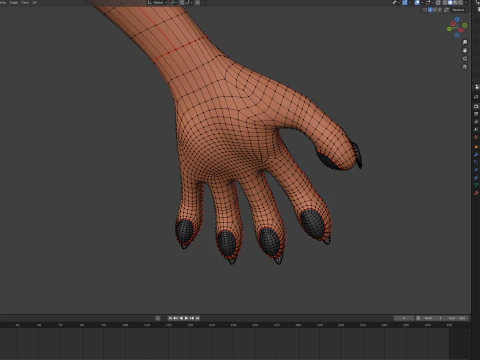This screenshot has height=360, width=480.
Task: Open the object type visibility popover
Action: pos(395,2)
